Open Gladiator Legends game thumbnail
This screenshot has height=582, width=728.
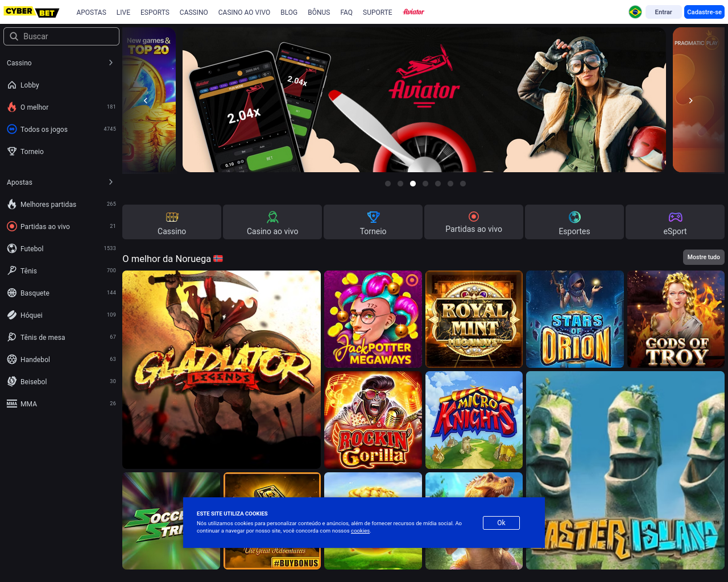point(221,369)
